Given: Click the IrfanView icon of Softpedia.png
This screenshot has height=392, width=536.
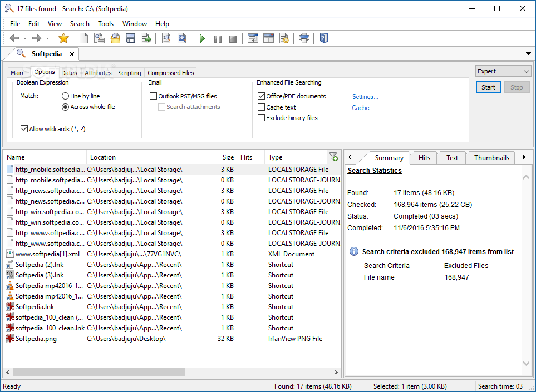Looking at the screenshot, I should pyautogui.click(x=10, y=339).
